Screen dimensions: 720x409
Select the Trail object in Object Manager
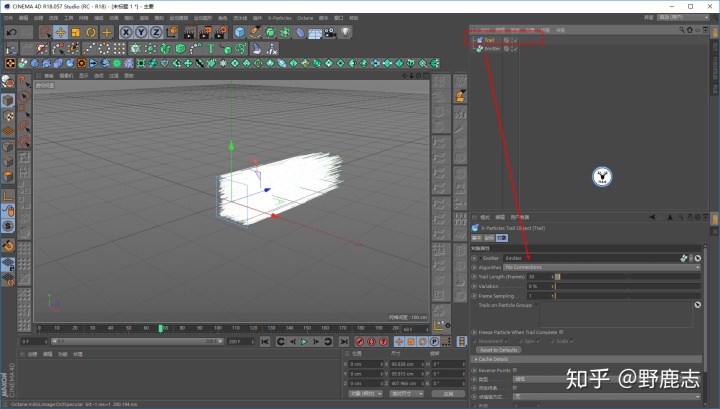coord(489,40)
